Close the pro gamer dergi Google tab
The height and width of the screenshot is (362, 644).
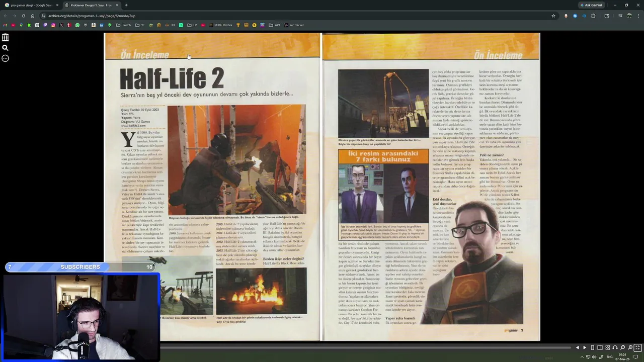coord(57,5)
